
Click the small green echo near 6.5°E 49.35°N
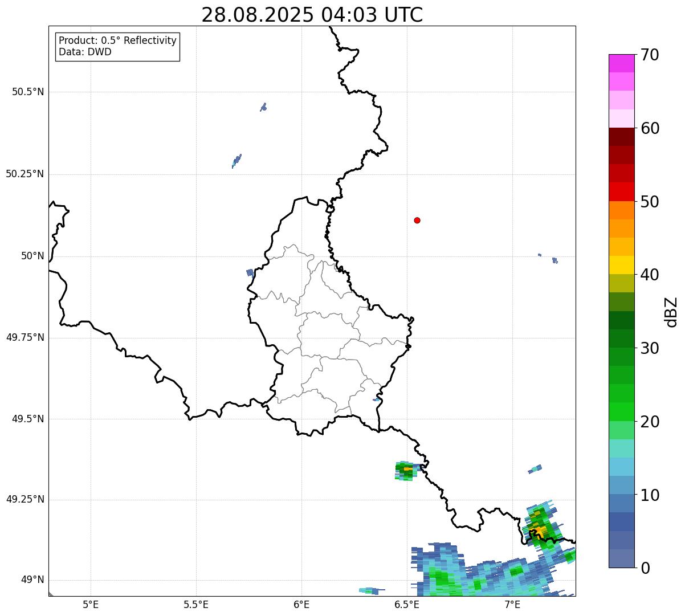click(406, 471)
